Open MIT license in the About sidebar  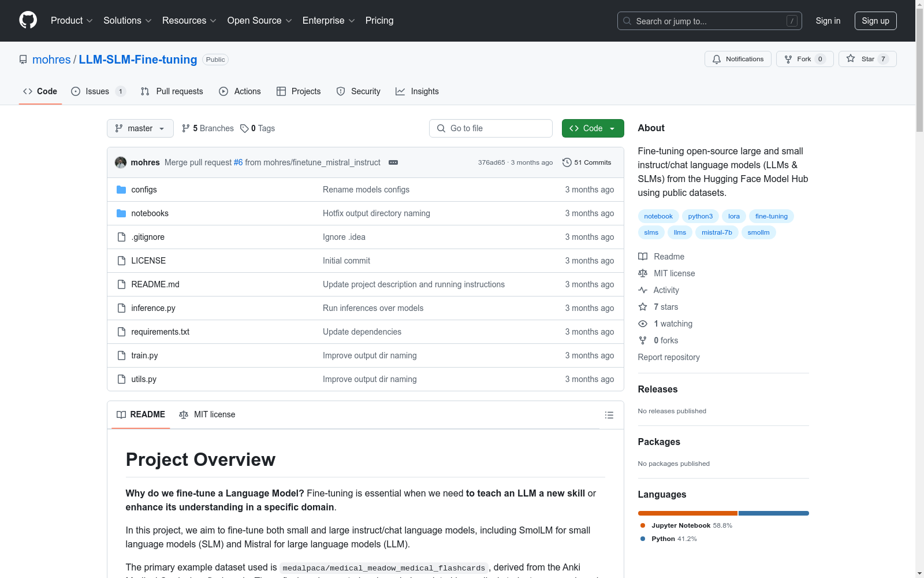666,273
